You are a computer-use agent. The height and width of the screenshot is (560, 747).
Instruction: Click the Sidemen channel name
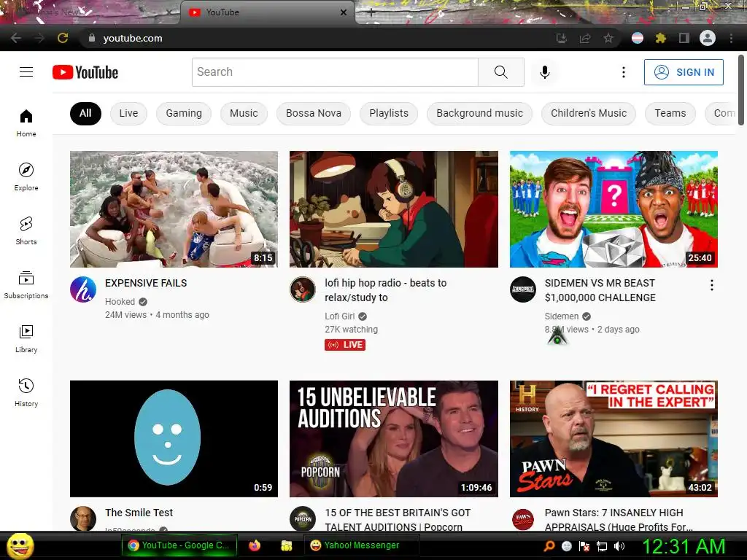[x=562, y=316]
